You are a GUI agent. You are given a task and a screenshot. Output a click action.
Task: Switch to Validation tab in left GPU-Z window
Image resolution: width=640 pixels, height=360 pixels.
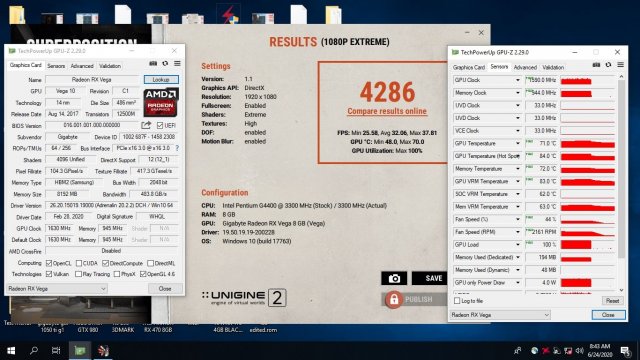[110, 66]
